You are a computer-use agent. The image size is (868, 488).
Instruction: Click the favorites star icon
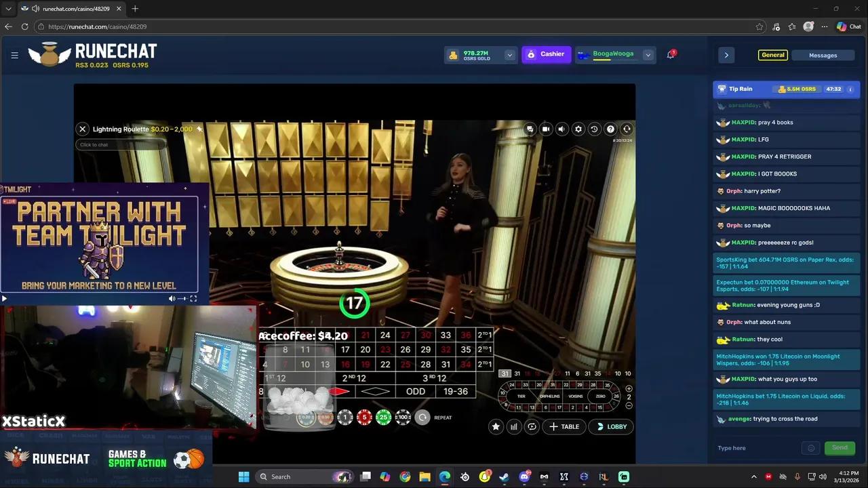[x=496, y=426]
